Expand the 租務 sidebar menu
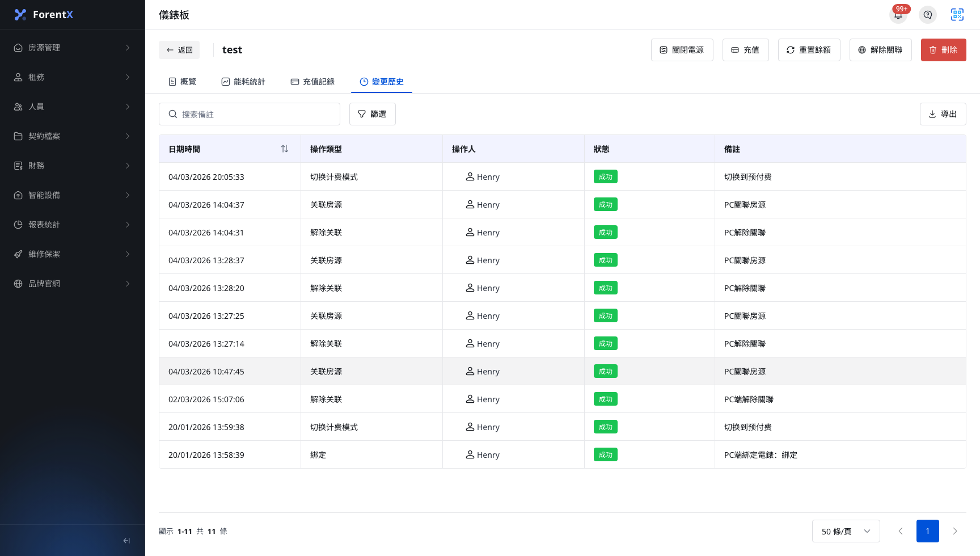 (73, 77)
